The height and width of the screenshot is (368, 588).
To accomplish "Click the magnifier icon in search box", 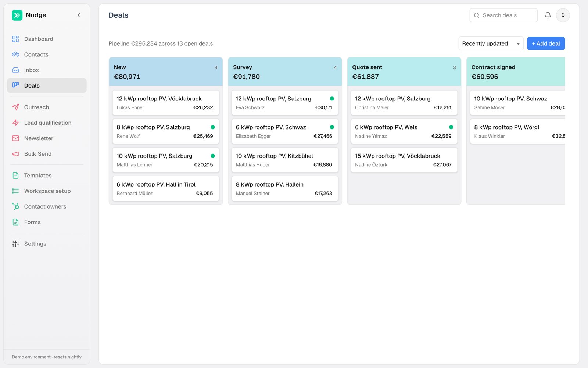I will (x=477, y=15).
